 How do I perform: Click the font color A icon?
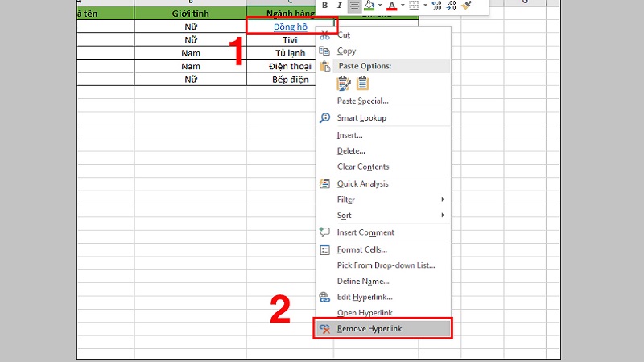tap(392, 6)
